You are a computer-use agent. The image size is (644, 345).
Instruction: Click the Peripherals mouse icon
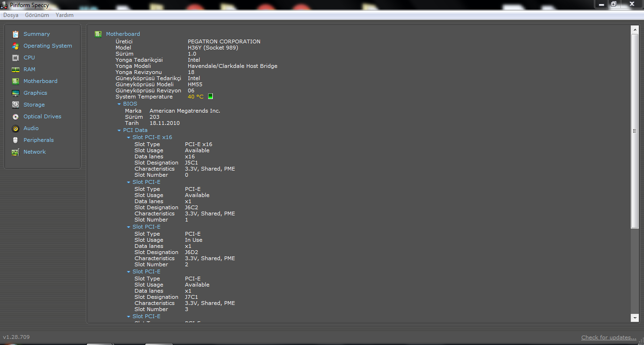point(16,140)
